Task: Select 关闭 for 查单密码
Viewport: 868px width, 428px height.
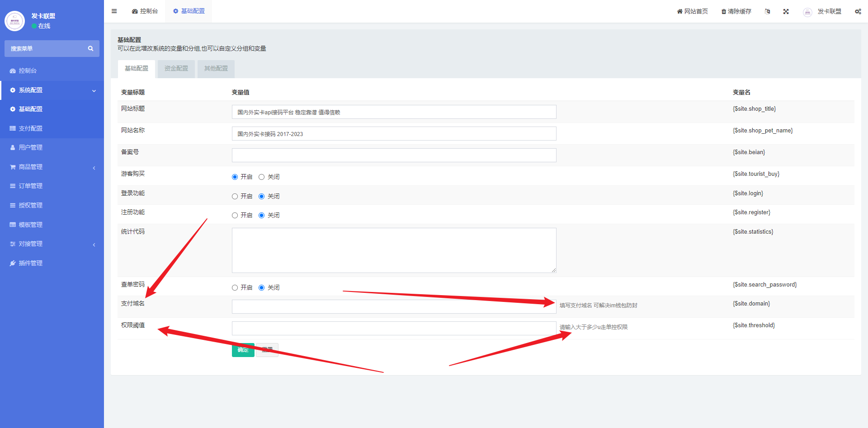Action: click(261, 288)
